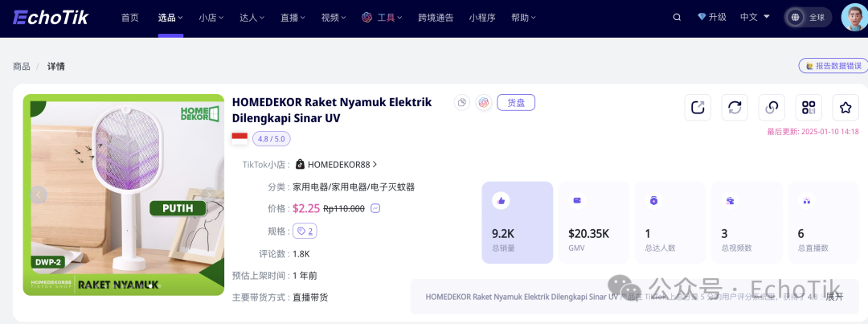
Task: Select the 总销量 9.2K metric card
Action: click(x=517, y=223)
